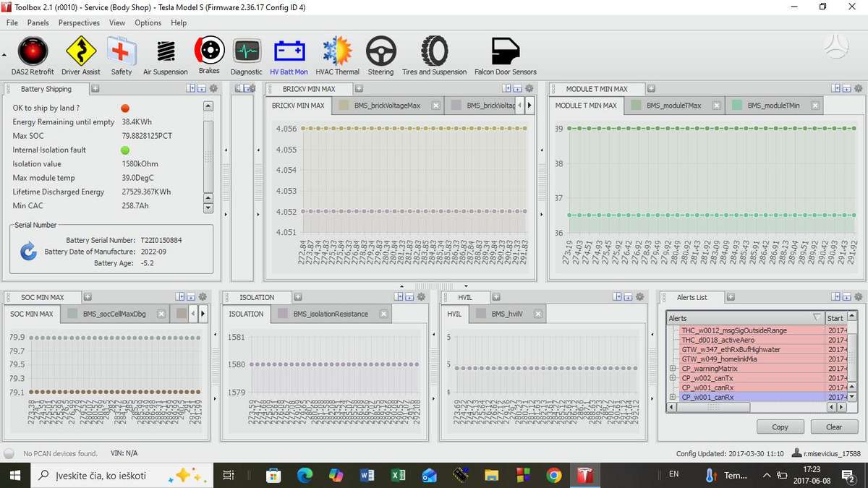Open the Help menu
The width and height of the screenshot is (868, 488).
(179, 22)
